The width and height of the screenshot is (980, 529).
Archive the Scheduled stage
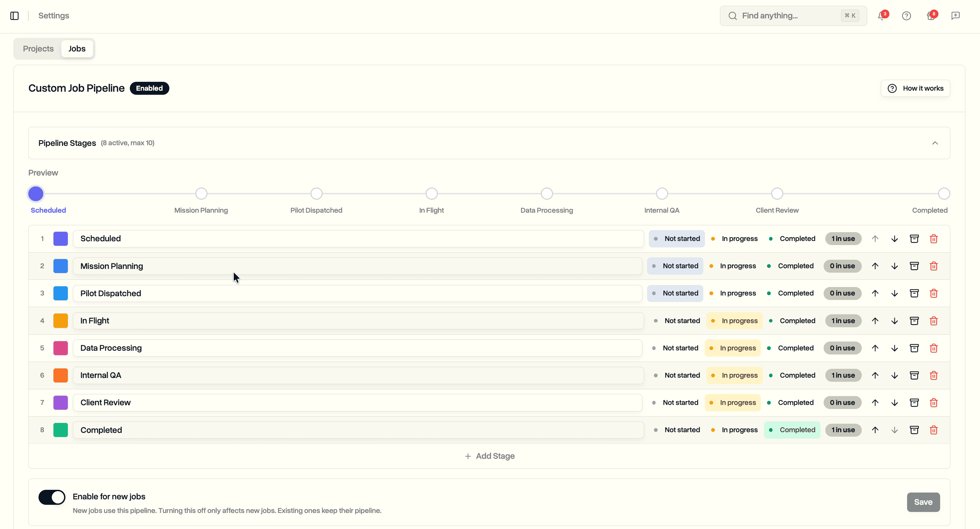click(914, 239)
